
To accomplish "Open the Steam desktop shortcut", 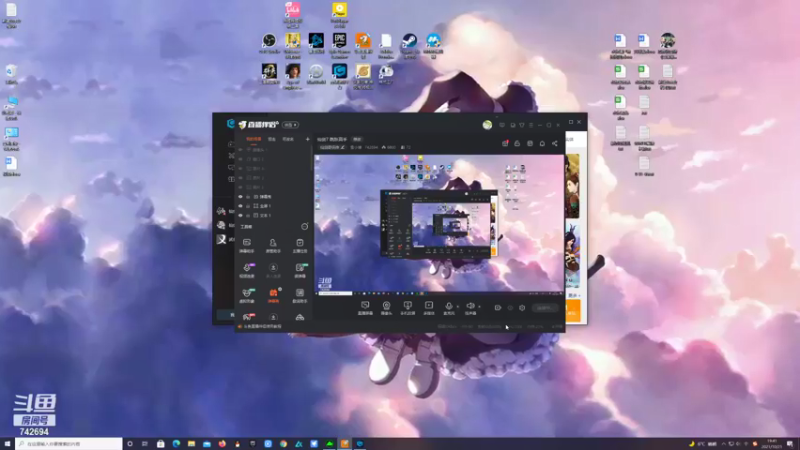I will pos(410,45).
